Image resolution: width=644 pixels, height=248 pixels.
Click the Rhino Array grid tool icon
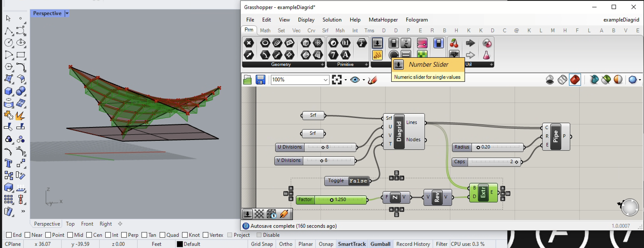[8, 199]
